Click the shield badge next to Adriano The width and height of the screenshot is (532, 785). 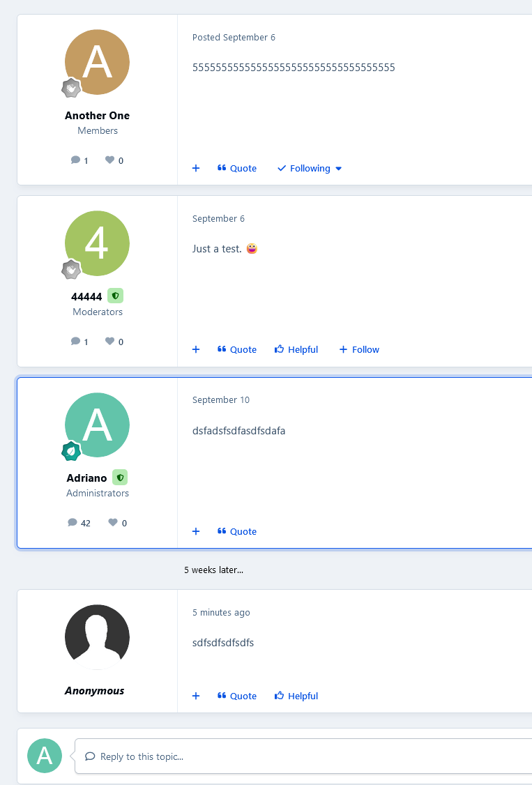tap(120, 478)
